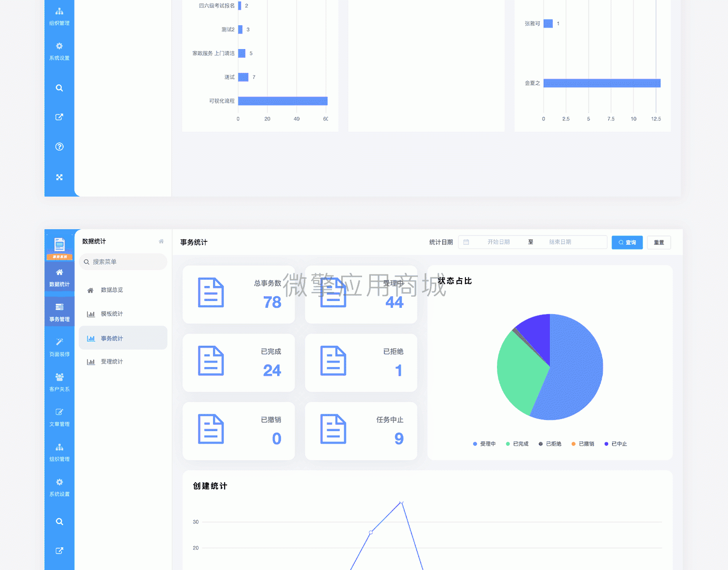Toggle 已撤销 legend in pie chart
The height and width of the screenshot is (570, 728).
pyautogui.click(x=583, y=444)
